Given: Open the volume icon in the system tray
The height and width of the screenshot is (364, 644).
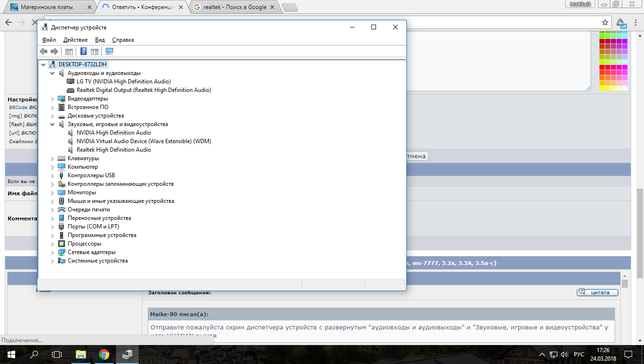Looking at the screenshot, I should click(x=564, y=355).
